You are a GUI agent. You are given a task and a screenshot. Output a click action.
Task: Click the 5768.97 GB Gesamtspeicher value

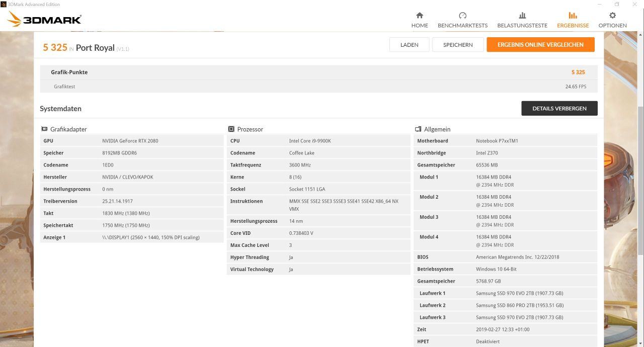(x=489, y=281)
